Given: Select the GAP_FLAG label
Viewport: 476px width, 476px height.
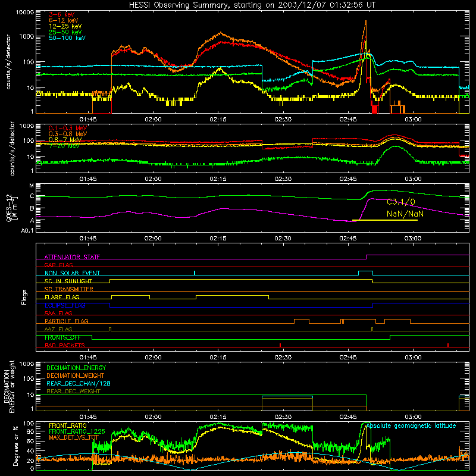Looking at the screenshot, I should tap(58, 265).
